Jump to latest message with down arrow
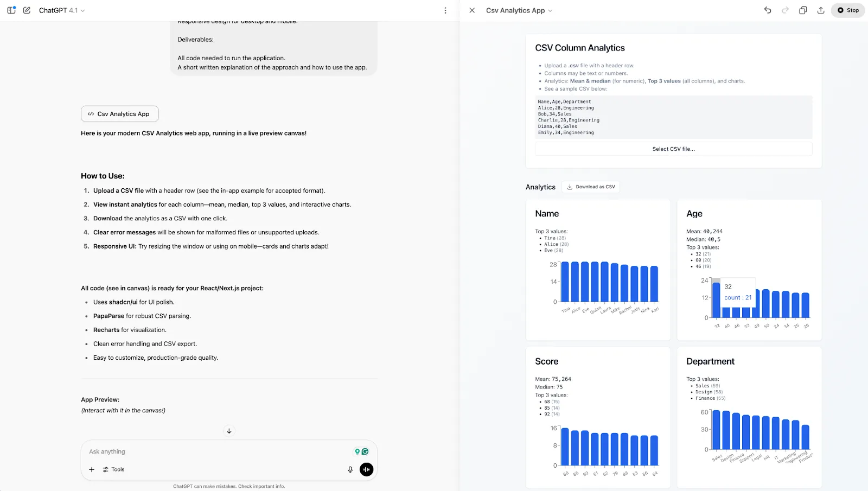Viewport: 868px width, 491px height. point(229,431)
